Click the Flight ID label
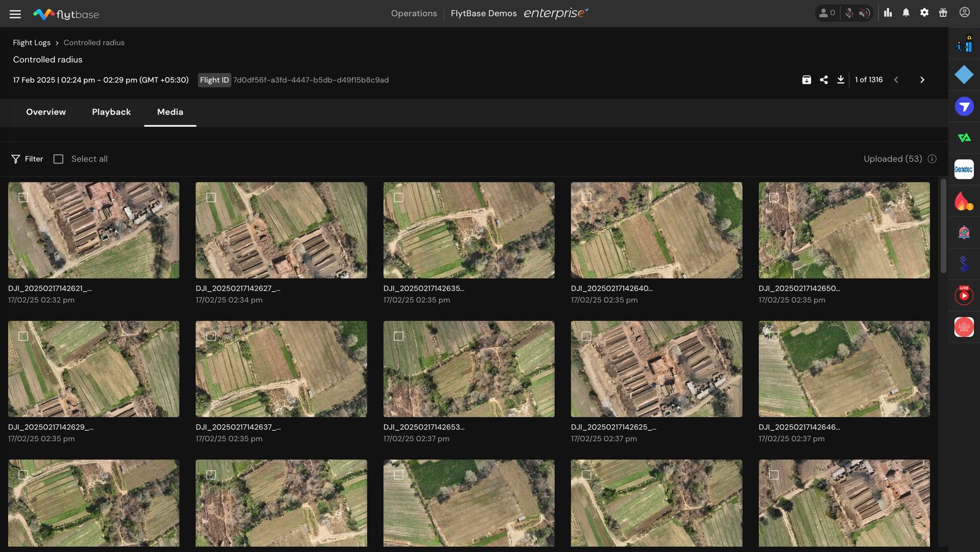The height and width of the screenshot is (552, 980). [214, 80]
